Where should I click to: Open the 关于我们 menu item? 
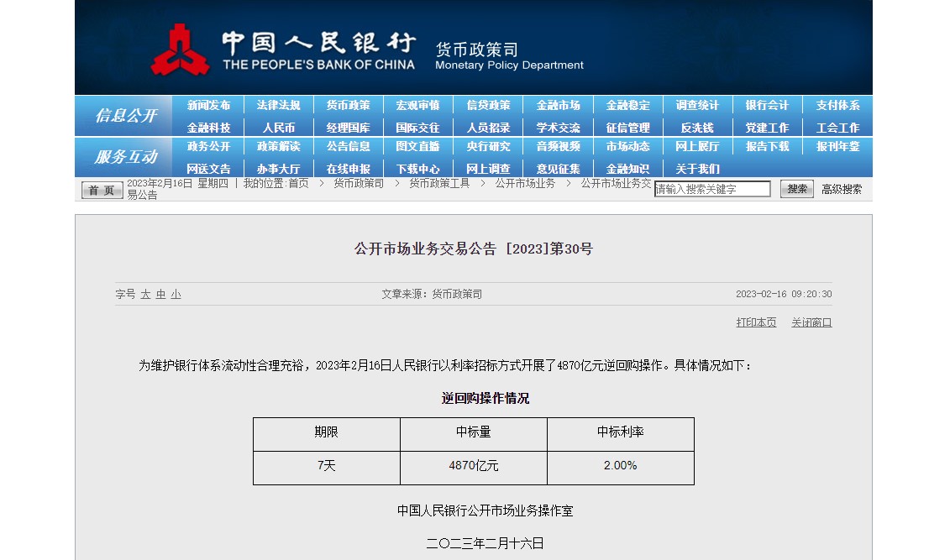coord(697,169)
